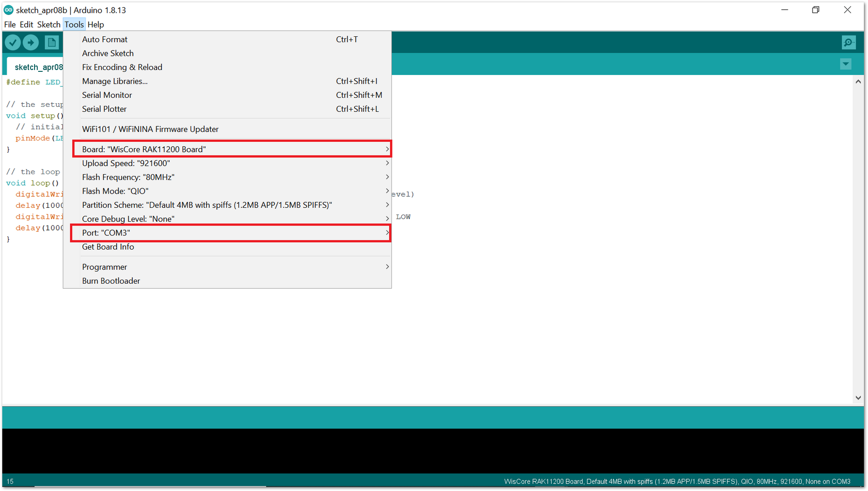This screenshot has height=491, width=868.
Task: Click the LOW comment text in editor
Action: [x=403, y=217]
